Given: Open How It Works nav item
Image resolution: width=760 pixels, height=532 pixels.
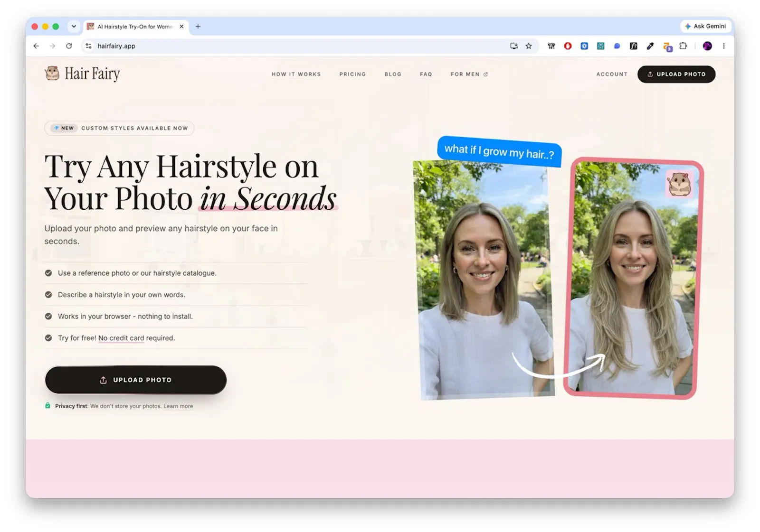Looking at the screenshot, I should click(x=296, y=74).
